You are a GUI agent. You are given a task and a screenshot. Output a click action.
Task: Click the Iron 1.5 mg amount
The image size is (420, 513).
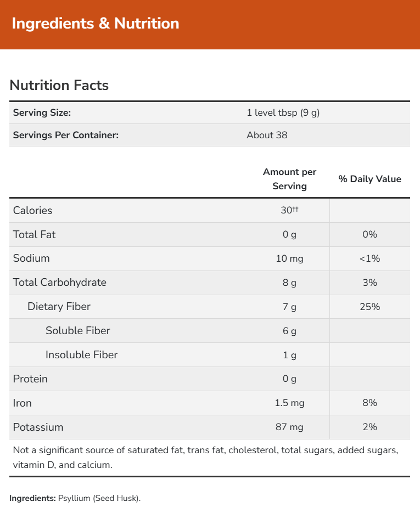pos(289,403)
